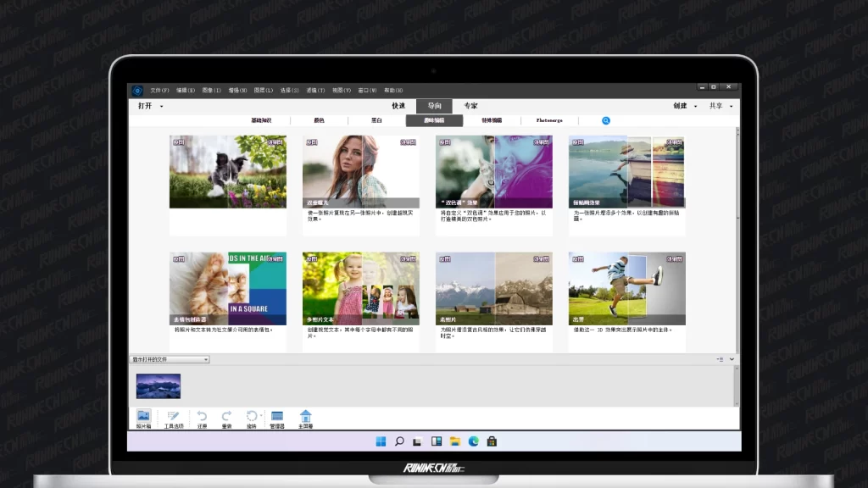Switch to the 快速 (Quick) mode tab
Image resolution: width=868 pixels, height=488 pixels.
[398, 106]
